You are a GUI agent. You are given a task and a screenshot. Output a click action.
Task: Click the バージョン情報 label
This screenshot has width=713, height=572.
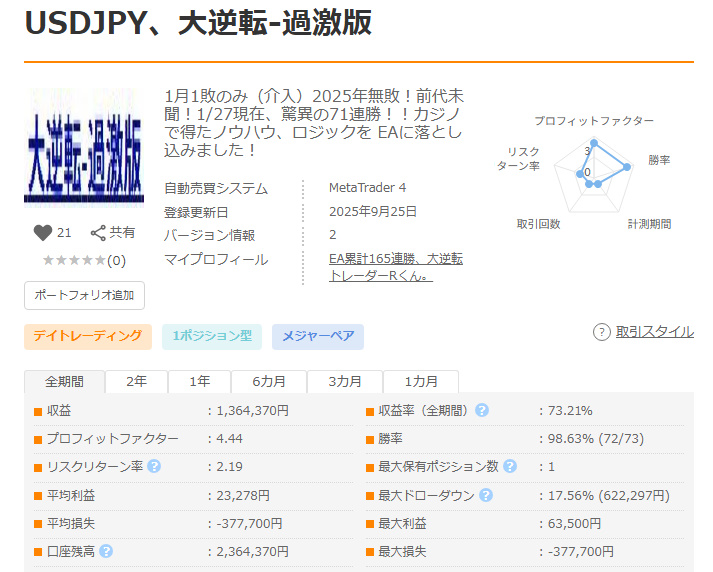[x=209, y=236]
